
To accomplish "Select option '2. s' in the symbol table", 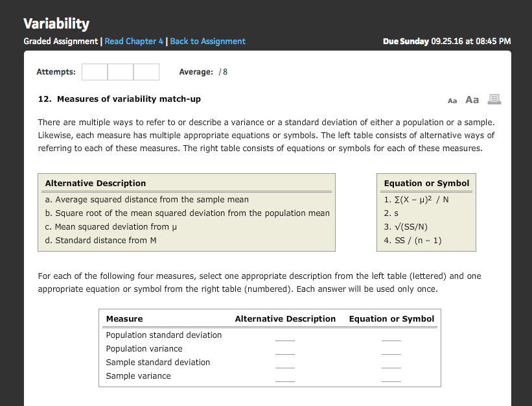I will point(392,213).
